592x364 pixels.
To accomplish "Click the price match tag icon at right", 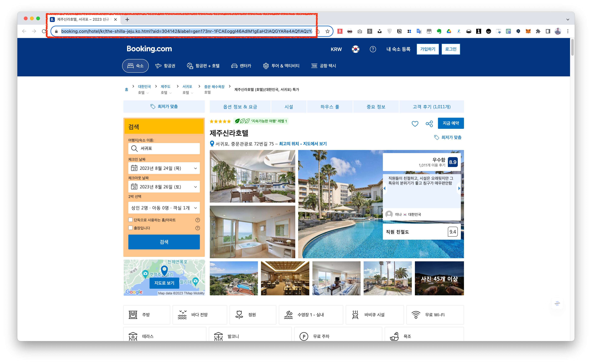I will click(x=436, y=137).
